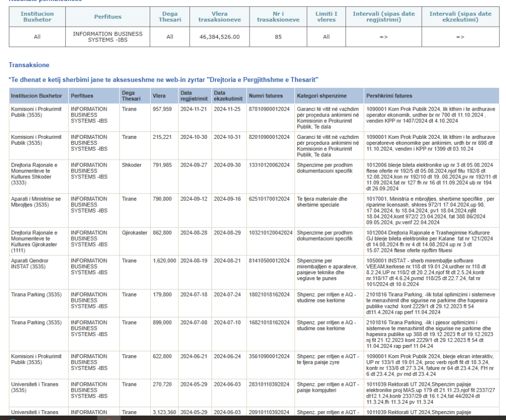The width and height of the screenshot is (506, 420).
Task: Click the transaction count 85 cell
Action: pyautogui.click(x=278, y=37)
